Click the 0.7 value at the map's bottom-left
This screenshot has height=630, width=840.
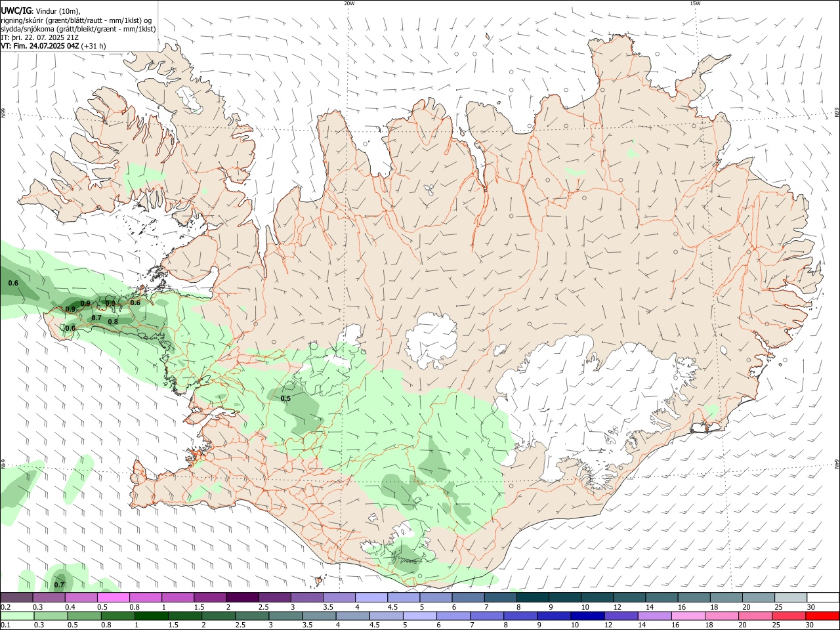(x=59, y=585)
